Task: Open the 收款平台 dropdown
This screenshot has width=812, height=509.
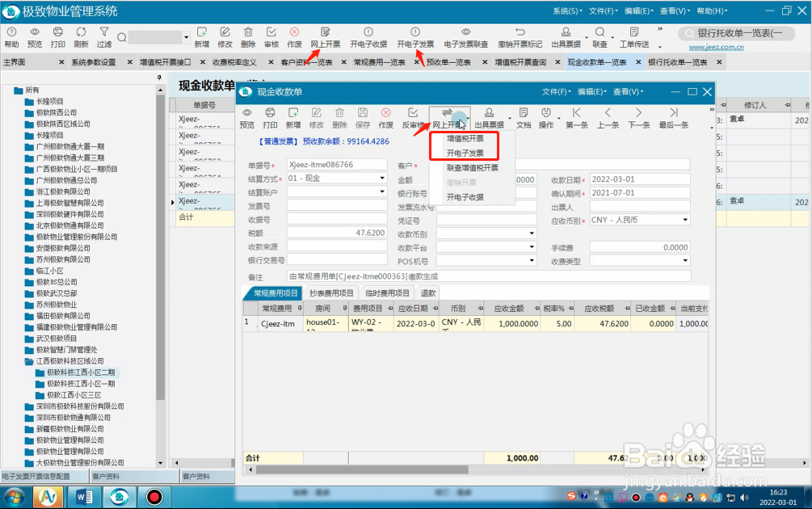Action: tap(532, 247)
